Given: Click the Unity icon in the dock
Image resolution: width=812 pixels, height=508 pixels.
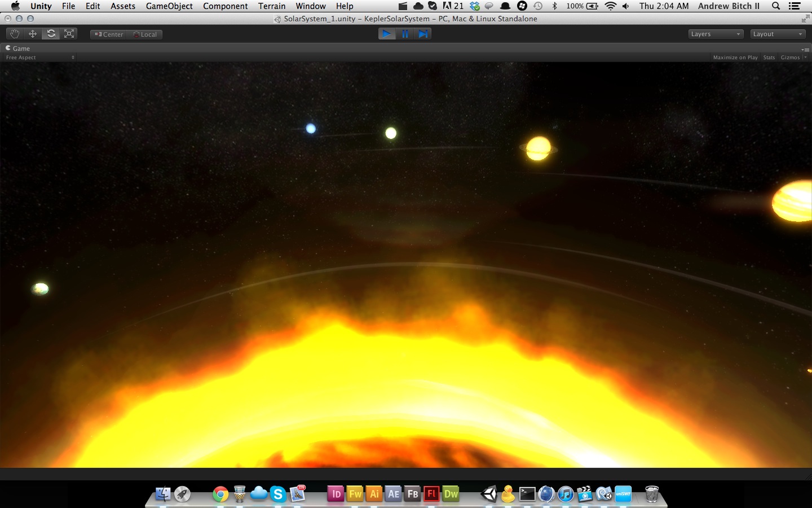Looking at the screenshot, I should pos(489,494).
